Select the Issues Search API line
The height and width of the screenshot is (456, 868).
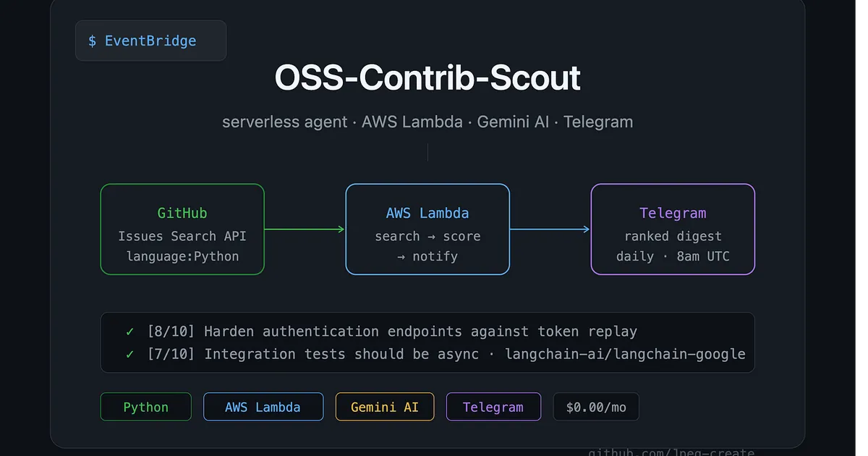[x=182, y=236]
